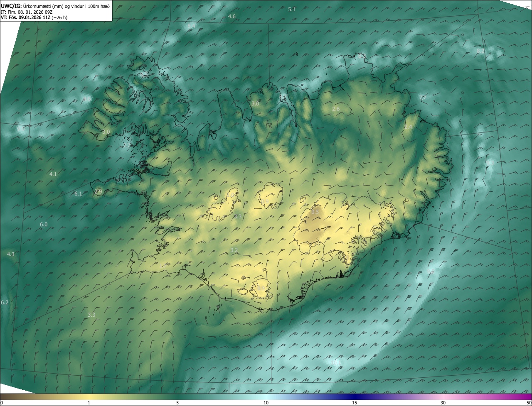Click the '30' tick on the color scale
The width and height of the screenshot is (532, 406).
443,403
